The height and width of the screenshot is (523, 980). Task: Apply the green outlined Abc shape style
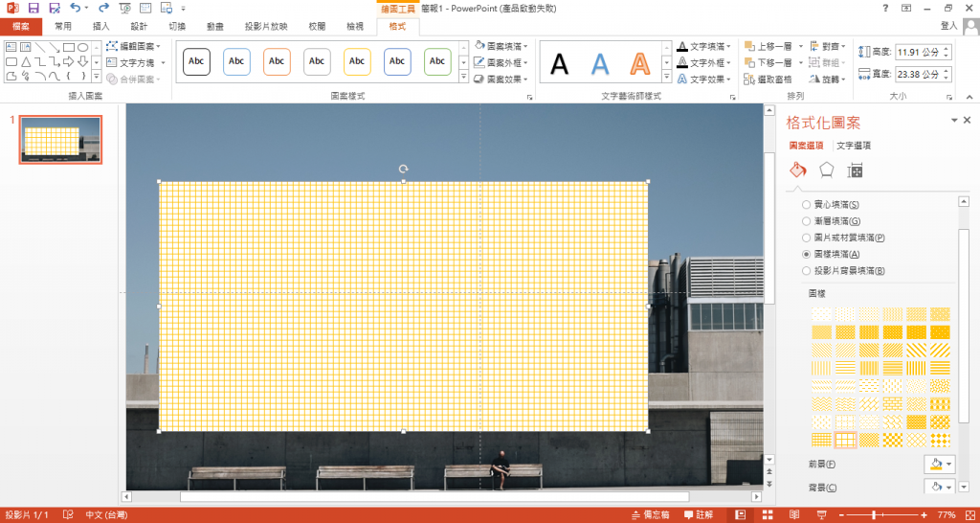coord(437,61)
